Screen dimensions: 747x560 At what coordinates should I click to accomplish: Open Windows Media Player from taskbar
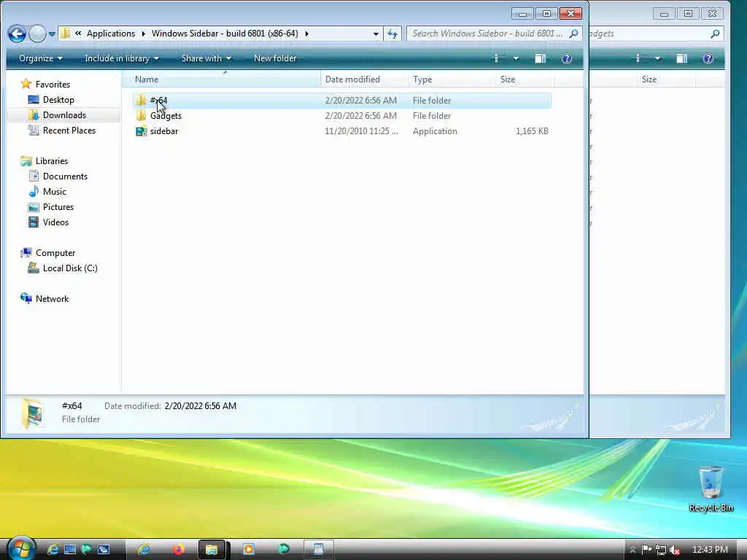click(248, 550)
